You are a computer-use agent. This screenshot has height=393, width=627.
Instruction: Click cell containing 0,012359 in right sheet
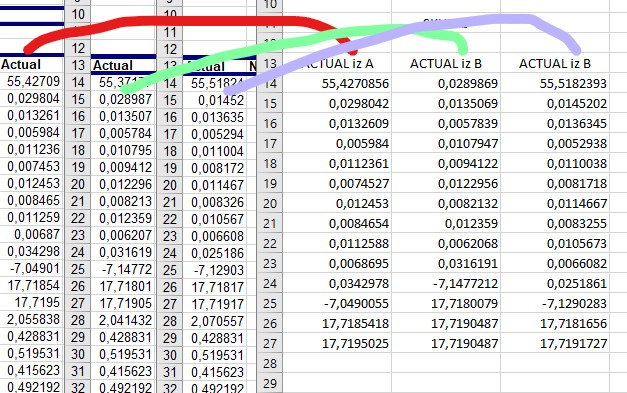click(x=446, y=223)
